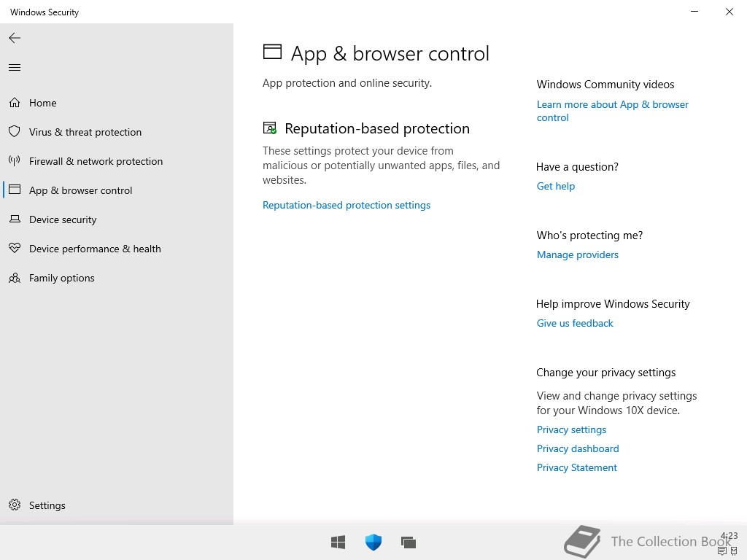Click the Family options people icon

click(x=15, y=278)
